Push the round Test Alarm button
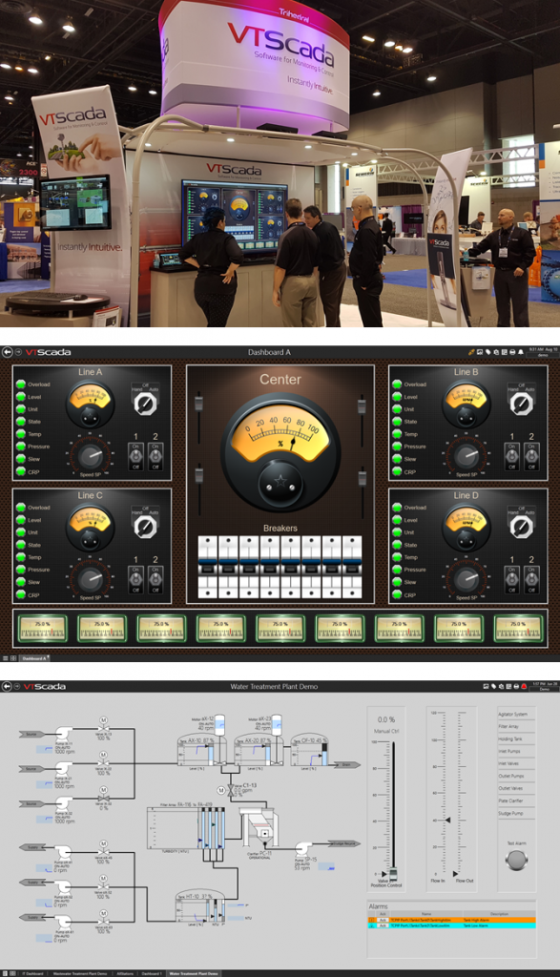560x977 pixels. pyautogui.click(x=516, y=860)
